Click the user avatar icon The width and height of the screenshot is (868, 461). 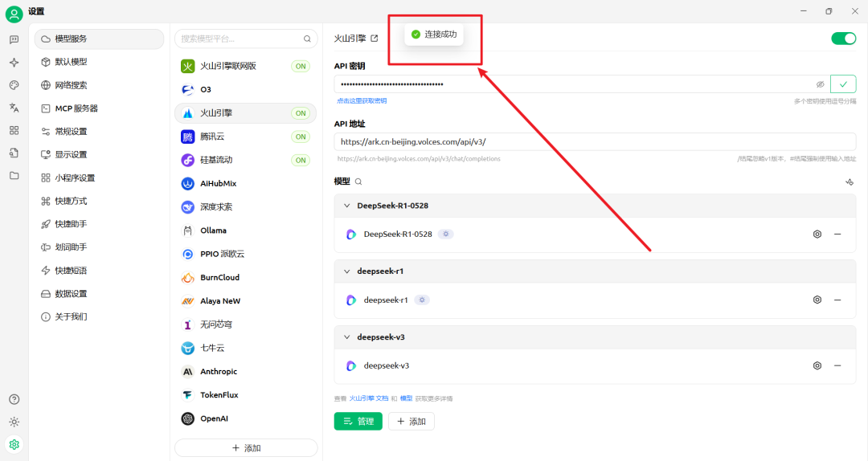pos(14,14)
